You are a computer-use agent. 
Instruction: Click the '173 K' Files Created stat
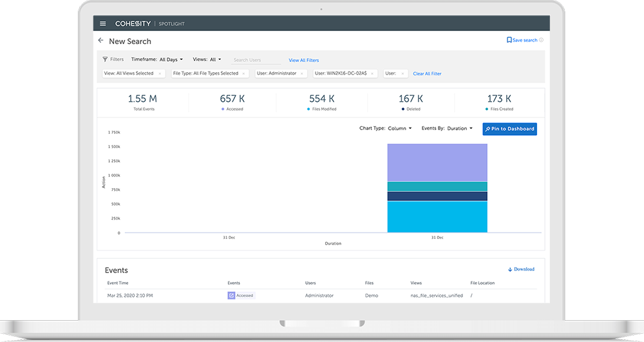500,99
